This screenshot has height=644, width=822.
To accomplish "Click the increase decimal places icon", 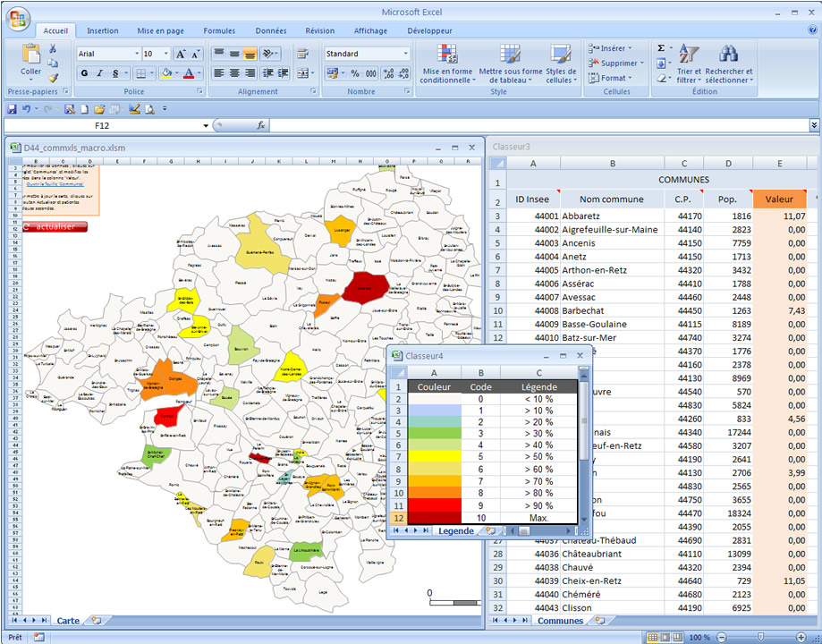I will [x=388, y=73].
